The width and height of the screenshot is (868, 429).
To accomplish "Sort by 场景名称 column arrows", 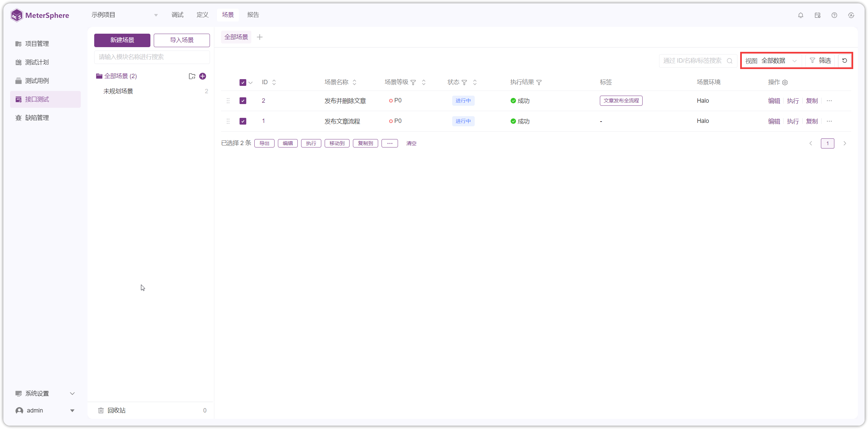I will pos(355,82).
